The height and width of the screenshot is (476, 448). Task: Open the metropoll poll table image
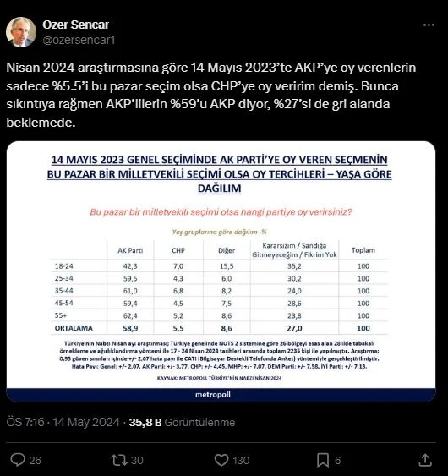(x=221, y=271)
